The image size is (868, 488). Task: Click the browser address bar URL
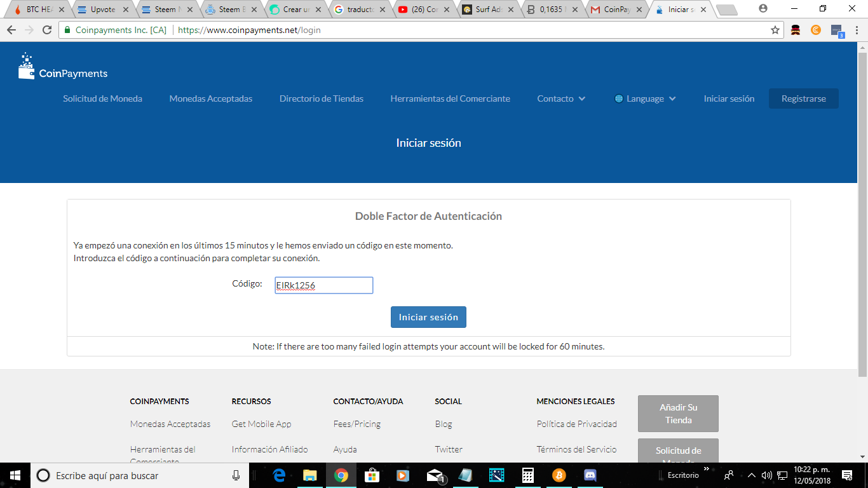[x=249, y=30]
